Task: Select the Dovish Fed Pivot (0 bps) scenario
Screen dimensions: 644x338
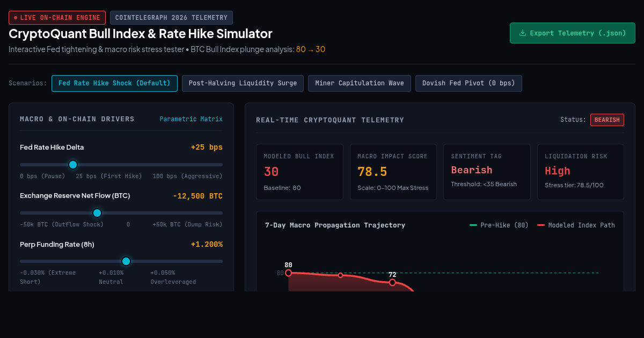Action: [469, 84]
